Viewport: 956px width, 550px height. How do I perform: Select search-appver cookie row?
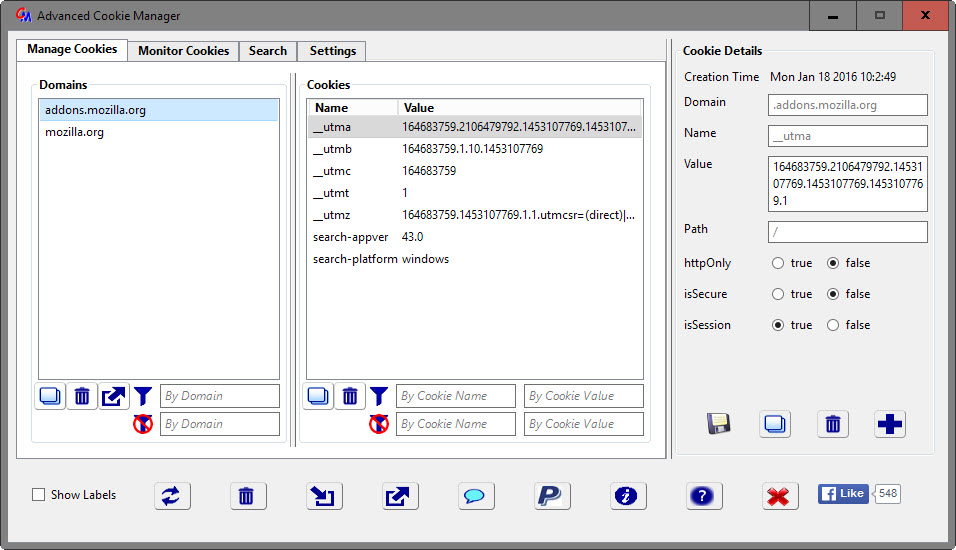pos(475,237)
